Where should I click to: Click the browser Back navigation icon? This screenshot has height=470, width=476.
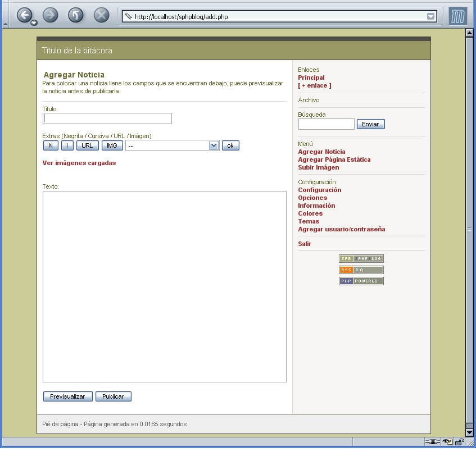coord(25,15)
